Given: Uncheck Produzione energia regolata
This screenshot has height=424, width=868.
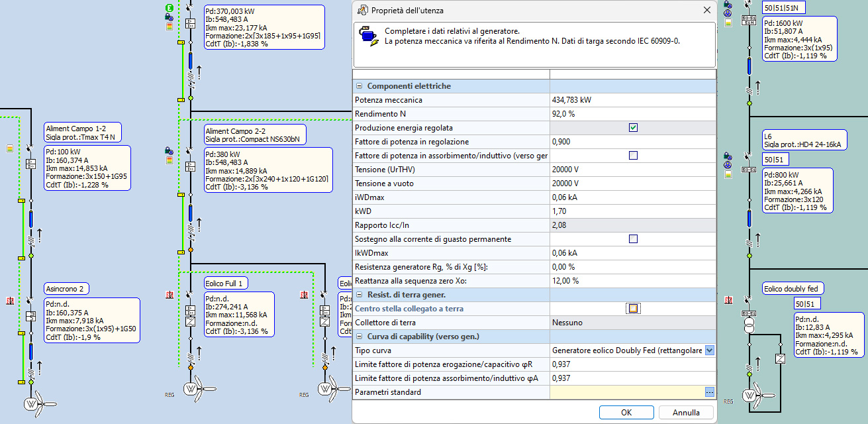Looking at the screenshot, I should pos(633,128).
